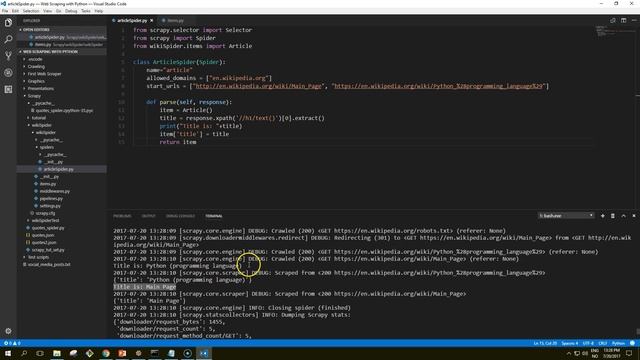Change file encoding via UTF-8
The height and width of the screenshot is (360, 640).
(588, 343)
